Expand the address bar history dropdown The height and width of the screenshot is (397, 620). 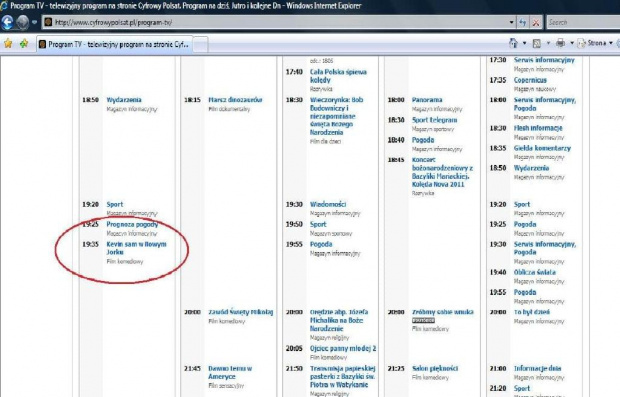pos(511,23)
